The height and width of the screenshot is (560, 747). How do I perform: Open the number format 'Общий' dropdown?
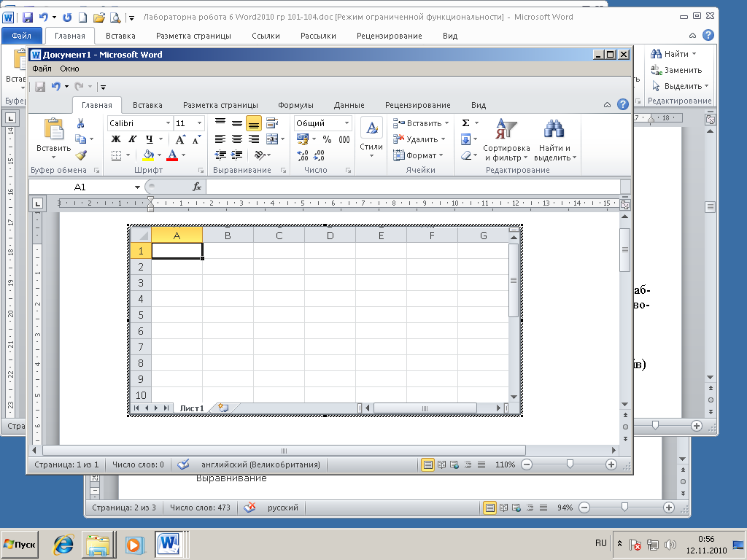[347, 123]
